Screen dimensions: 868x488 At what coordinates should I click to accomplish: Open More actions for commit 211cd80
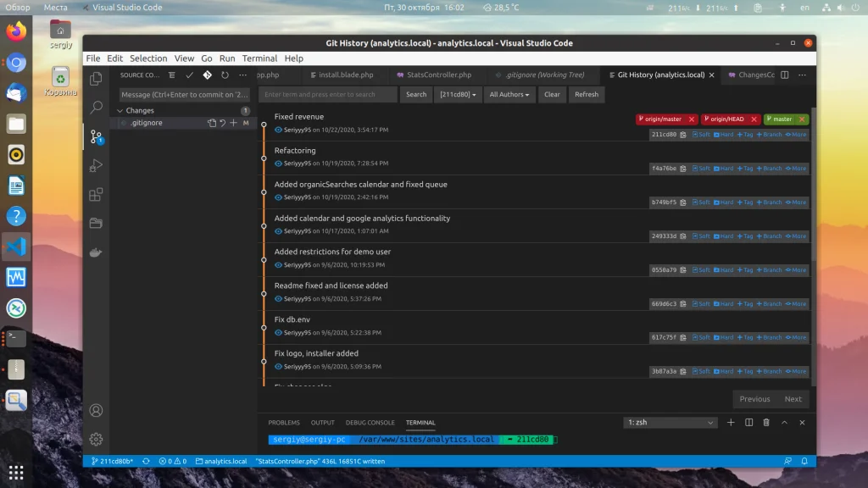coord(796,135)
